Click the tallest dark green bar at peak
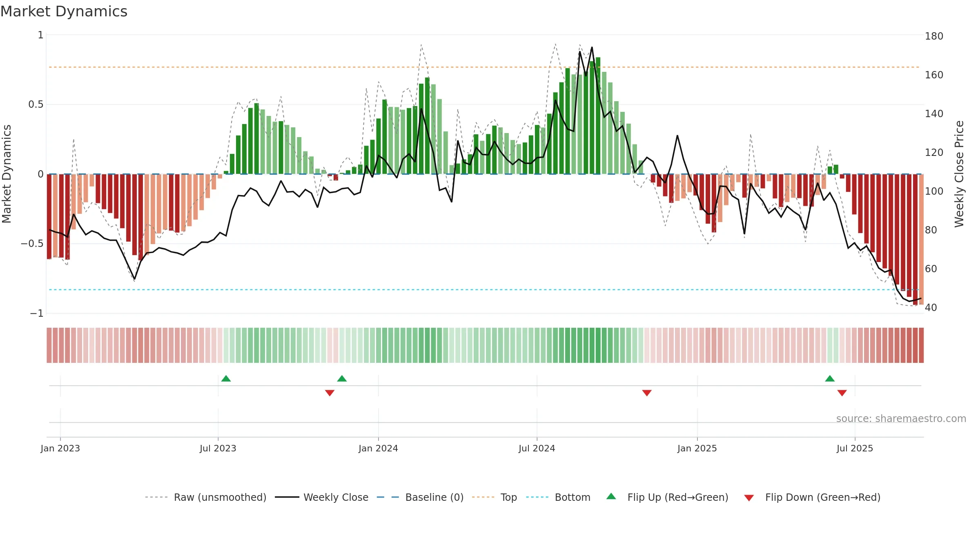980x551 pixels. [x=598, y=116]
